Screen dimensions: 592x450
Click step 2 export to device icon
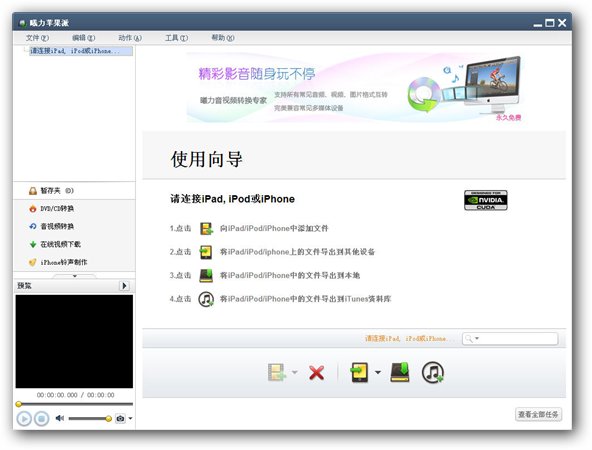[206, 252]
